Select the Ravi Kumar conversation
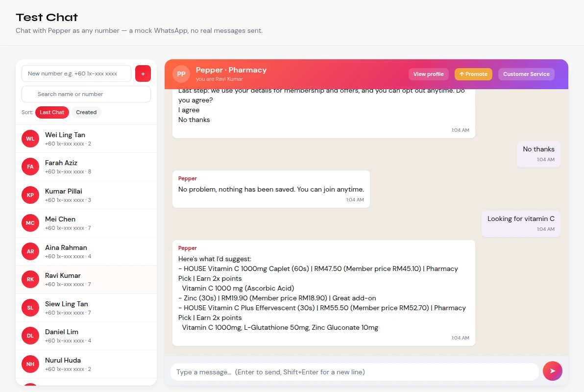The height and width of the screenshot is (392, 584). pyautogui.click(x=86, y=279)
